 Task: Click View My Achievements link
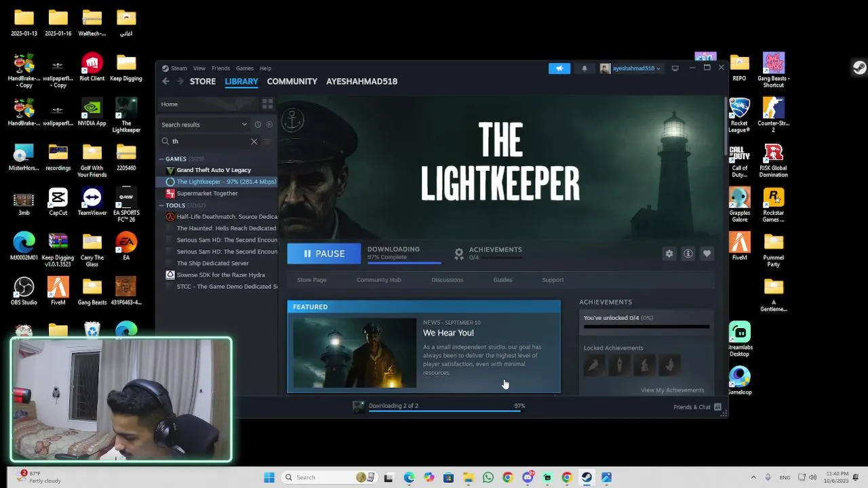(x=672, y=390)
